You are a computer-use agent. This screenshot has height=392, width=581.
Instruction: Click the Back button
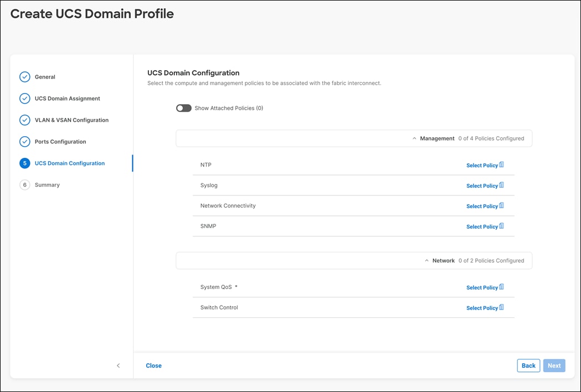528,365
